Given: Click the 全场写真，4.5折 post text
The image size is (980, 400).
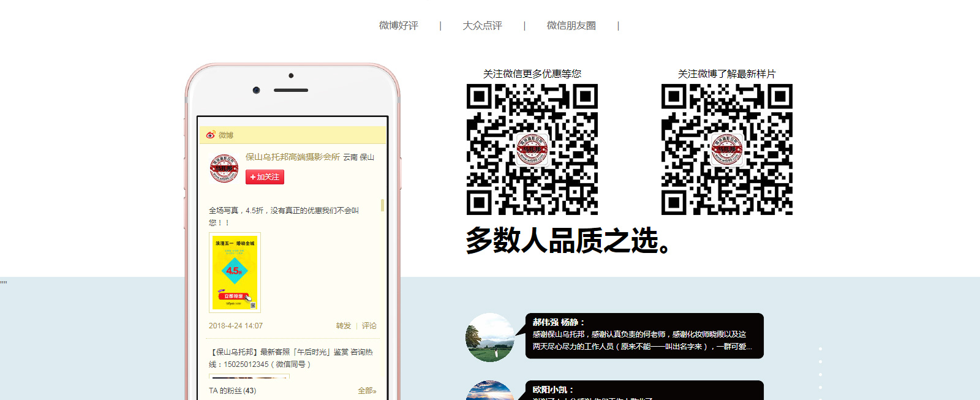Looking at the screenshot, I should click(284, 216).
